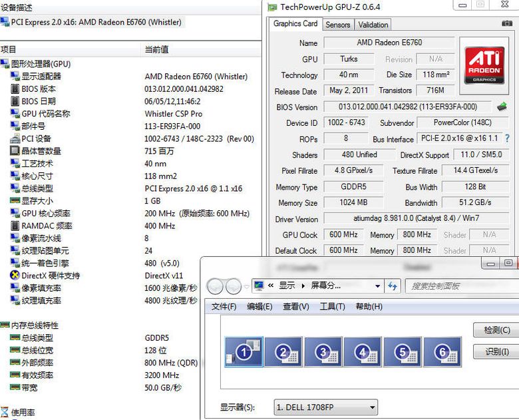This screenshot has height=420, width=519.
Task: Click the GPU-Z Driver Version field
Action: click(416, 218)
